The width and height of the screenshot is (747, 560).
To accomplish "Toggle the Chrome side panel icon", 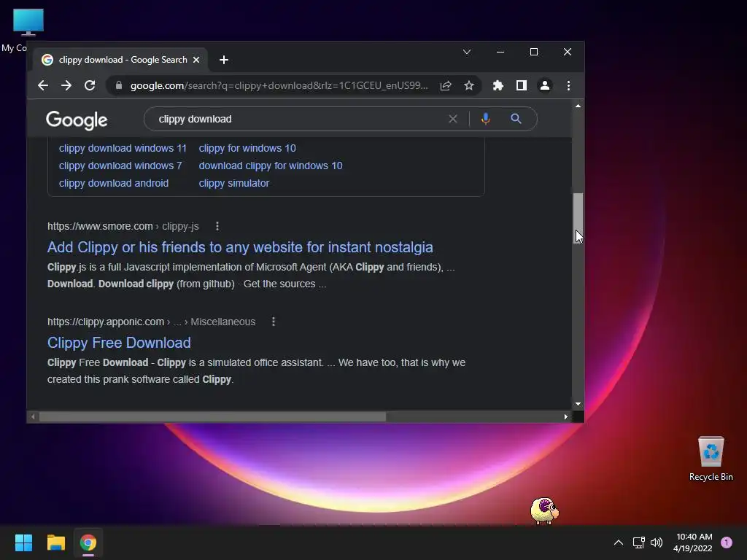I will click(521, 86).
